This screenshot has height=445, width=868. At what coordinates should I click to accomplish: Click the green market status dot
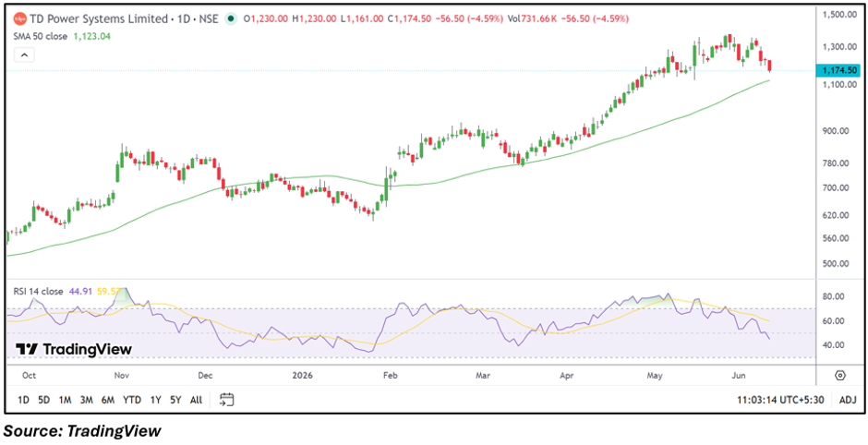pyautogui.click(x=230, y=18)
